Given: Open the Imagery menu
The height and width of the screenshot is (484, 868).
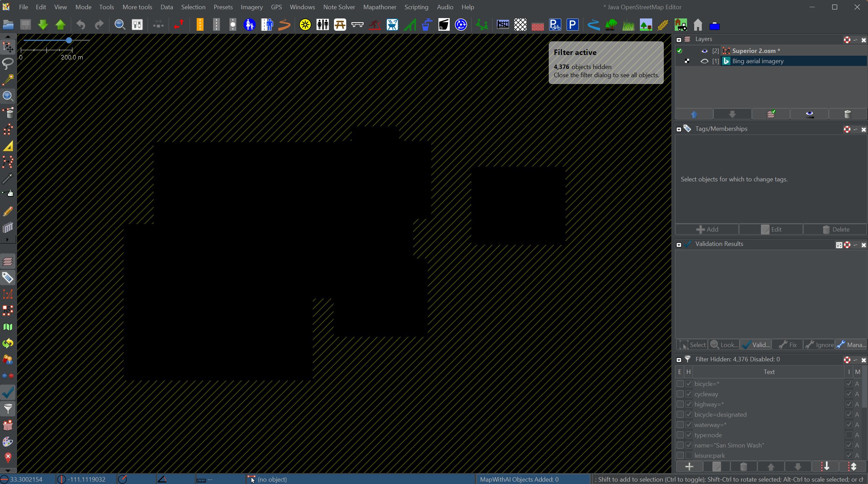Looking at the screenshot, I should pos(251,7).
